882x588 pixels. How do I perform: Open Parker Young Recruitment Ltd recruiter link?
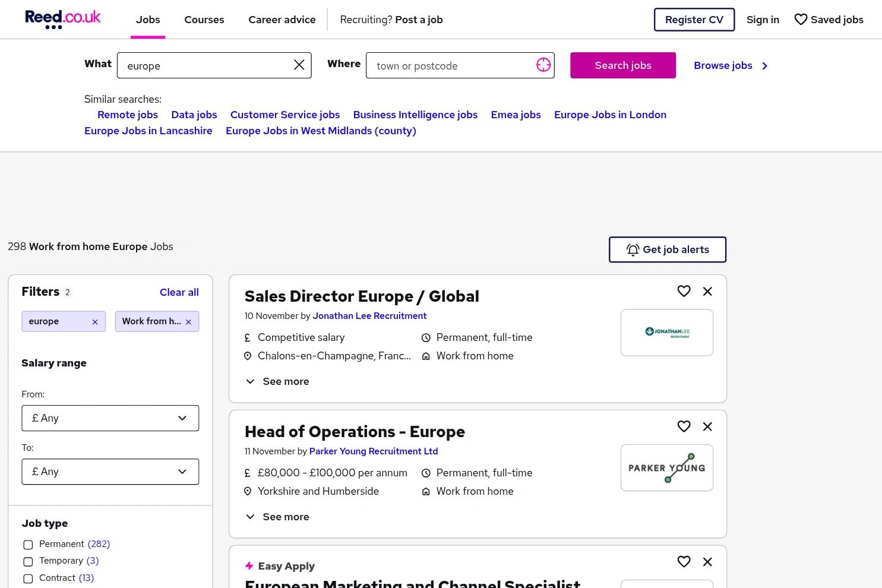tap(374, 451)
